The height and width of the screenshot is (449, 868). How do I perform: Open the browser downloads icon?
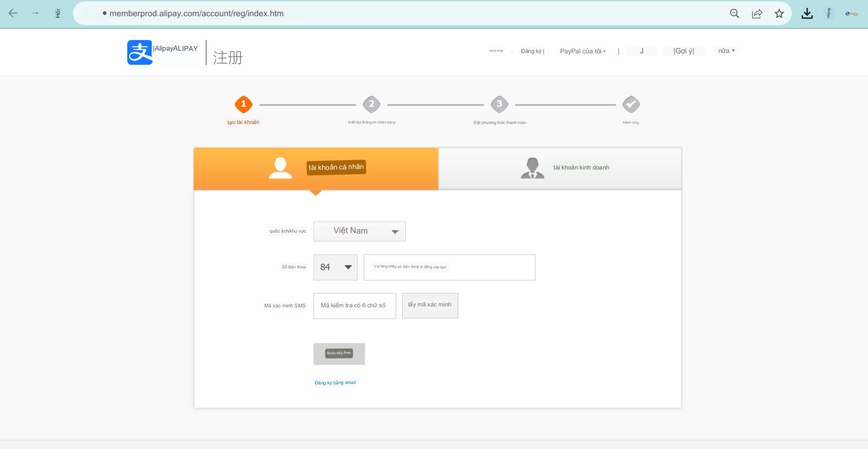coord(807,13)
